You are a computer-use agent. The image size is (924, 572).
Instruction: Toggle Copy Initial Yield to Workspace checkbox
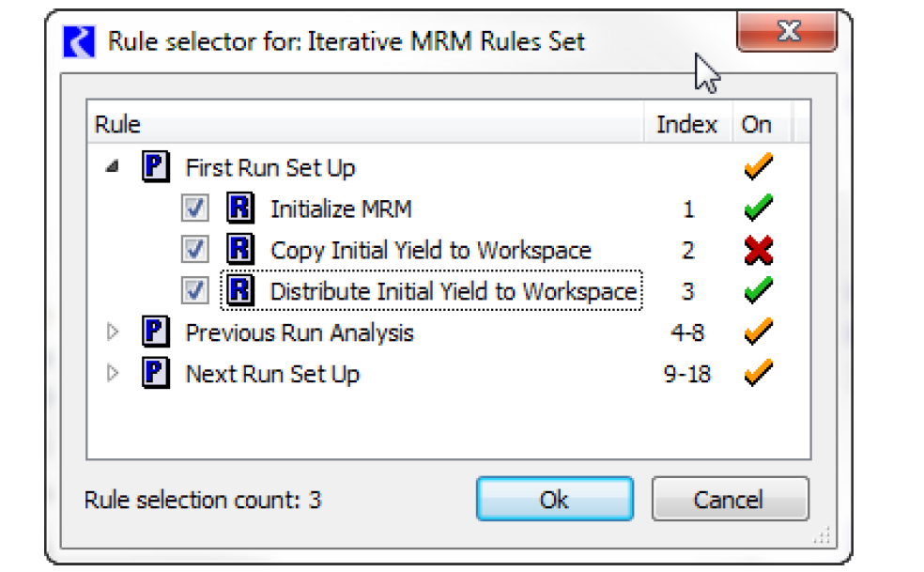pyautogui.click(x=195, y=250)
